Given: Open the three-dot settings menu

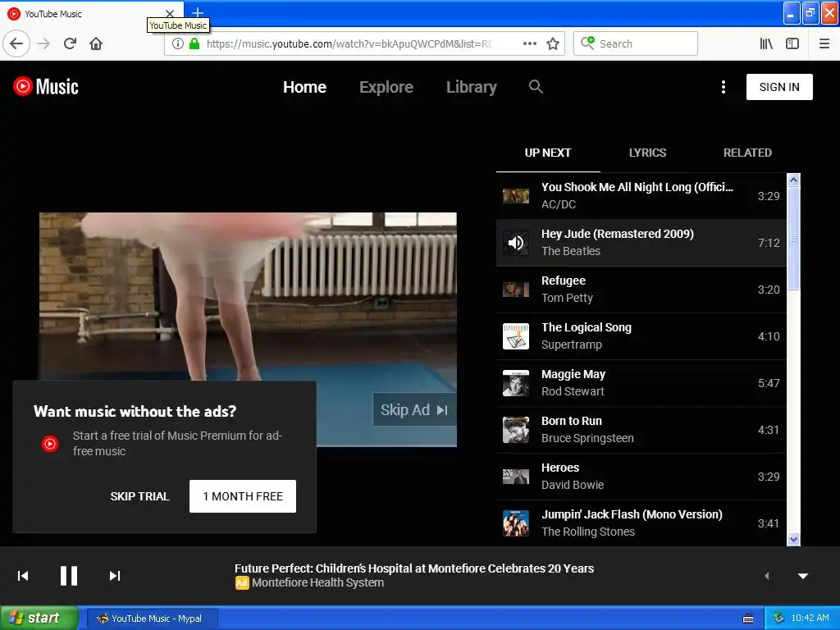Looking at the screenshot, I should 724,87.
